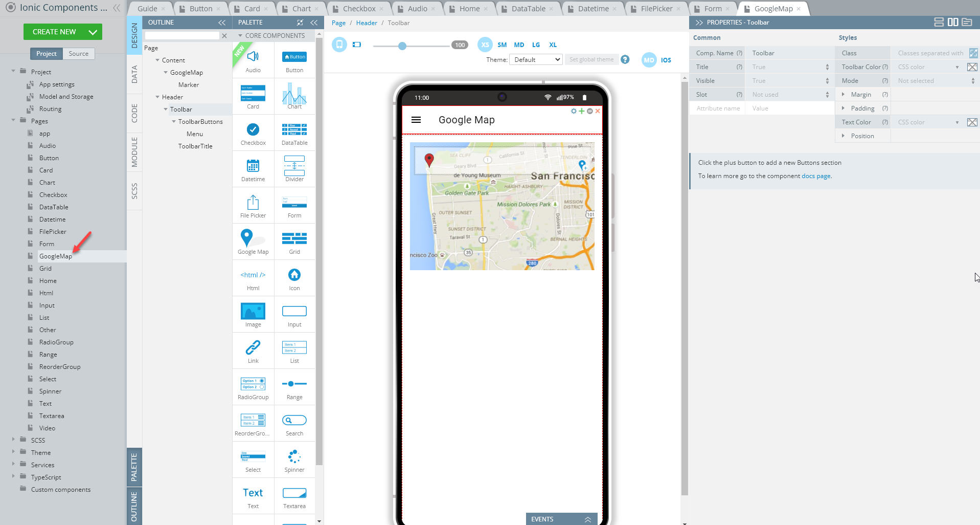This screenshot has height=525, width=980.
Task: Expand the Services folder in project tree
Action: click(13, 465)
